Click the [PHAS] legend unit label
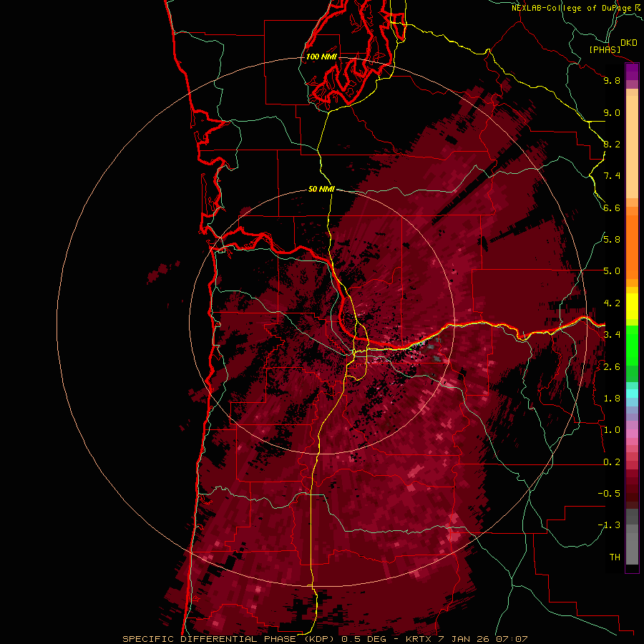The width and height of the screenshot is (644, 644). click(x=605, y=50)
